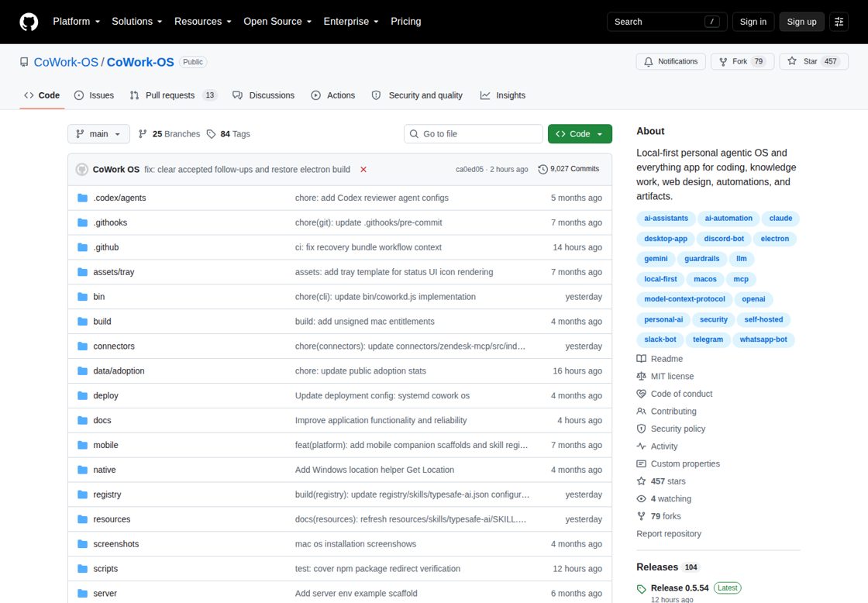Screen dimensions: 868x603
Task: Click the commits history clock icon
Action: [542, 170]
